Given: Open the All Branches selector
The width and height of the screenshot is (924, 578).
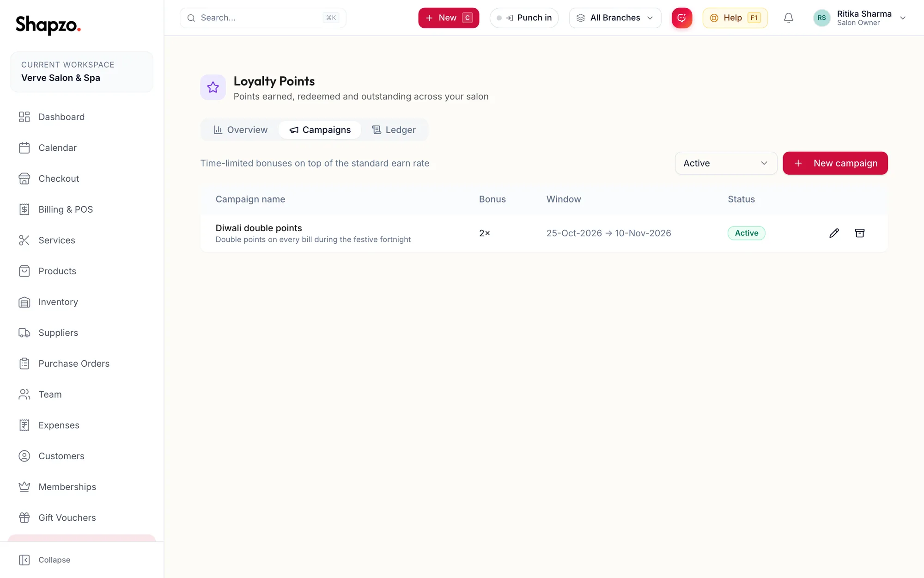Looking at the screenshot, I should click(615, 18).
